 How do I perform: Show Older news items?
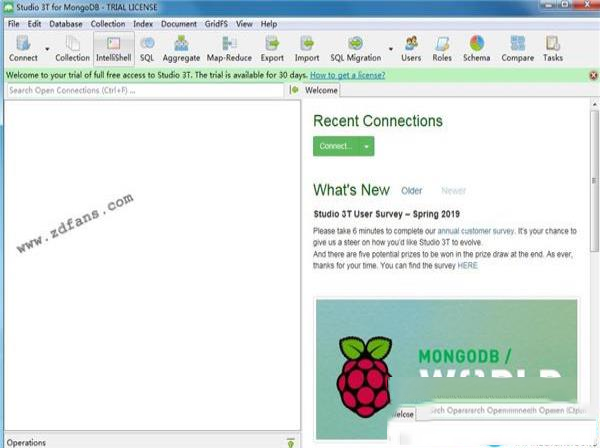[x=412, y=191]
